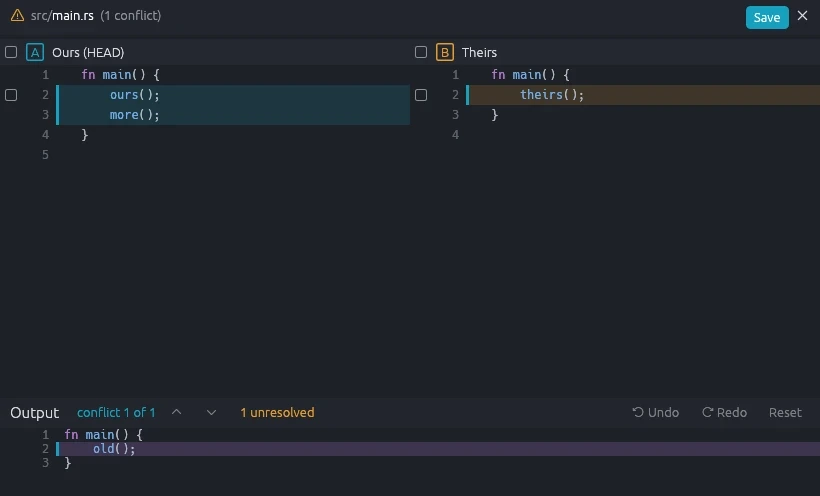The width and height of the screenshot is (820, 496).
Task: Click line number 5 in Ours pane
Action: [x=45, y=155]
